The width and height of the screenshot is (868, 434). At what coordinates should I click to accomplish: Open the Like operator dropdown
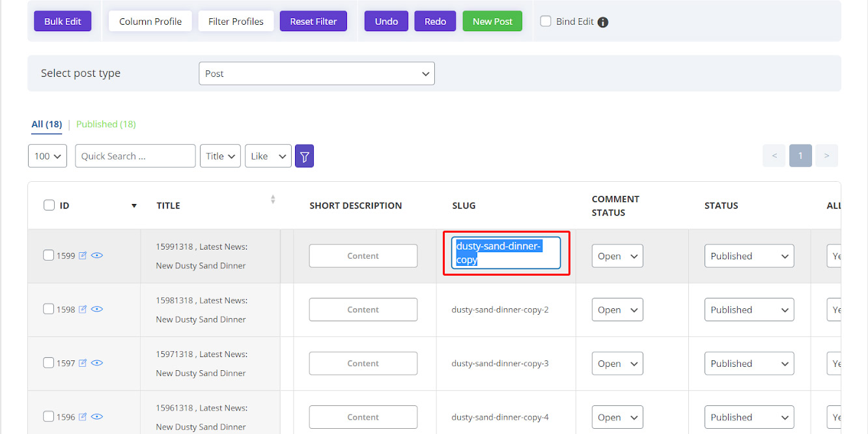pos(268,156)
